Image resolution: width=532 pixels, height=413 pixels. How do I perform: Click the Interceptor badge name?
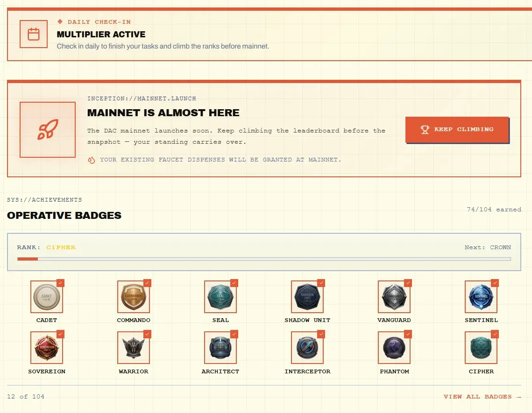coord(307,371)
